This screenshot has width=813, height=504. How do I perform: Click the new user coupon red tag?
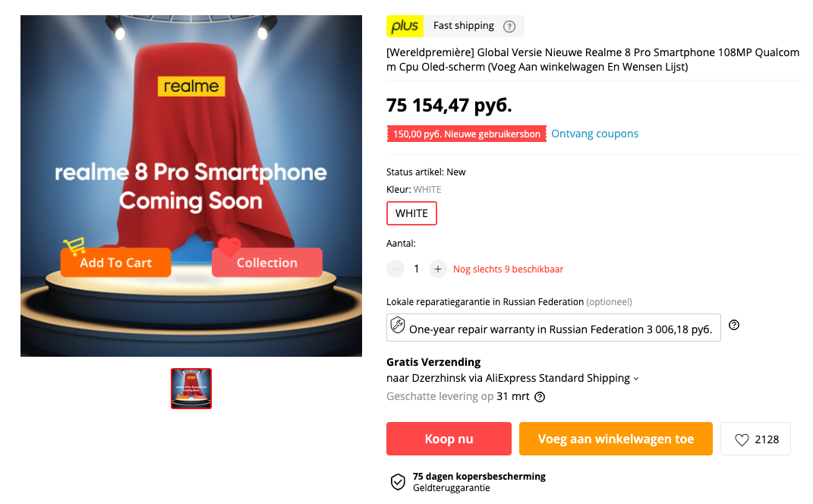(466, 134)
